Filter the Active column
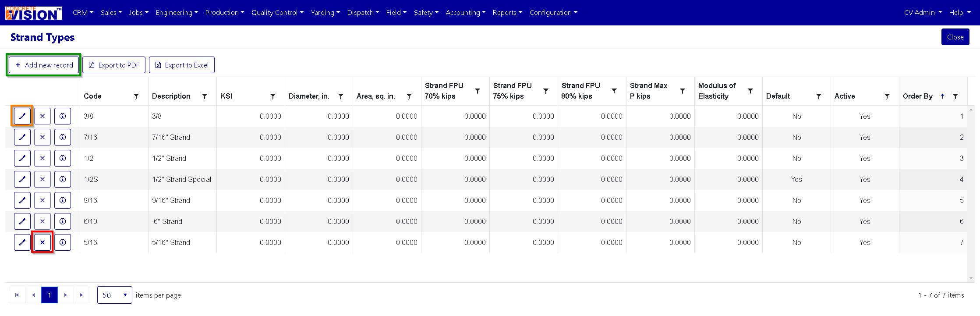 pyautogui.click(x=887, y=96)
